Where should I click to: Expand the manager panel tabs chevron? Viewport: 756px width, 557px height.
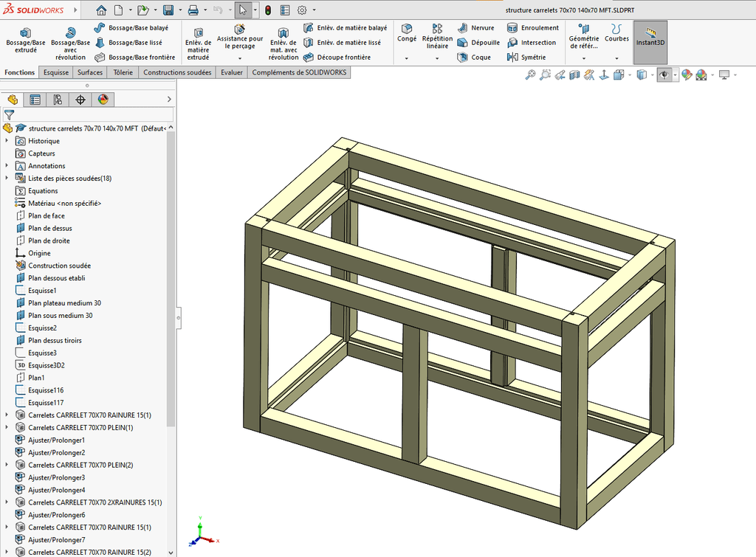pos(169,100)
